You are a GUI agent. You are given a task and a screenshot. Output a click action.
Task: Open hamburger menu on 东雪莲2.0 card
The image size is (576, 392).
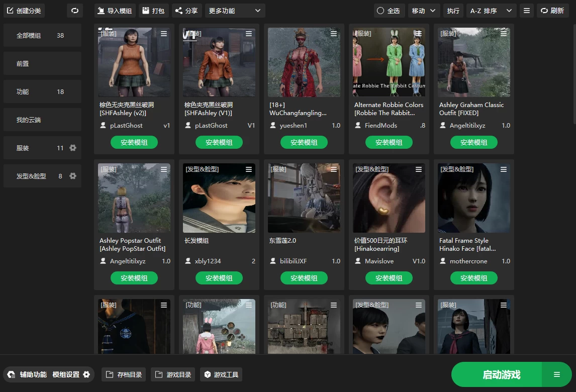tap(334, 169)
